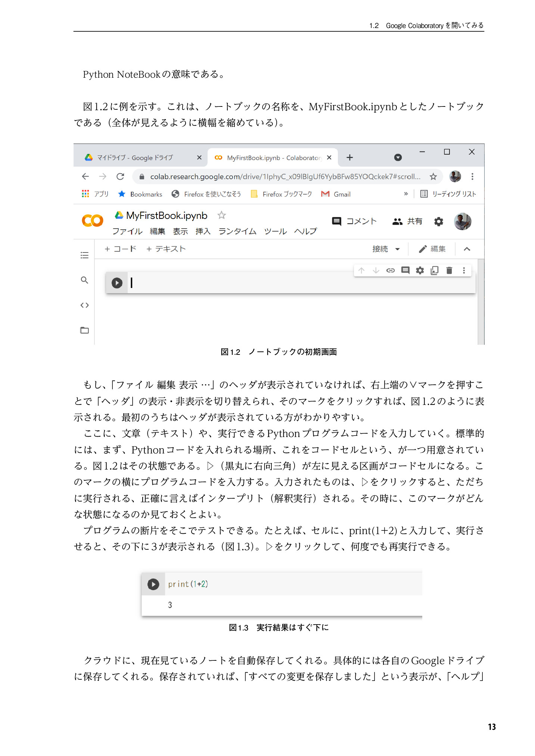Open the cell's more actions menu
The image size is (535, 756).
[464, 270]
